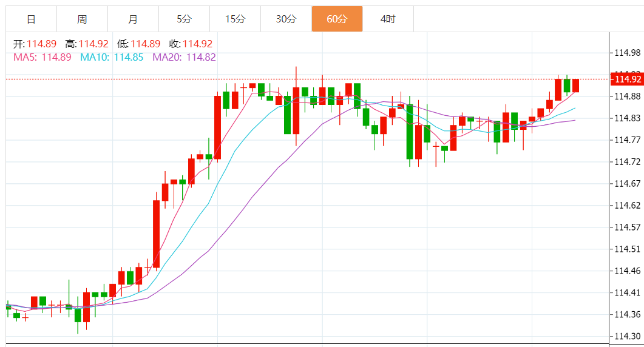Viewport: 644px width, 347px height.
Task: Click the 114.46 price axis label
Action: [627, 271]
